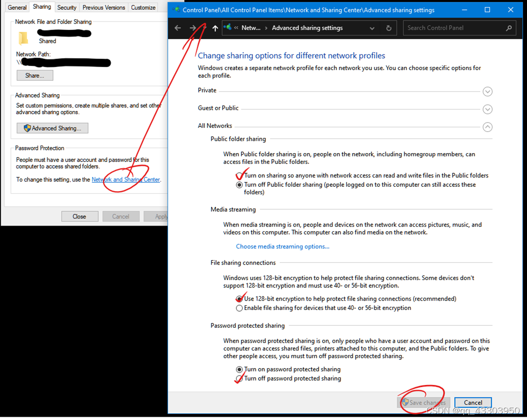This screenshot has height=420, width=527.
Task: Open Network and Sharing Center link
Action: coord(126,180)
